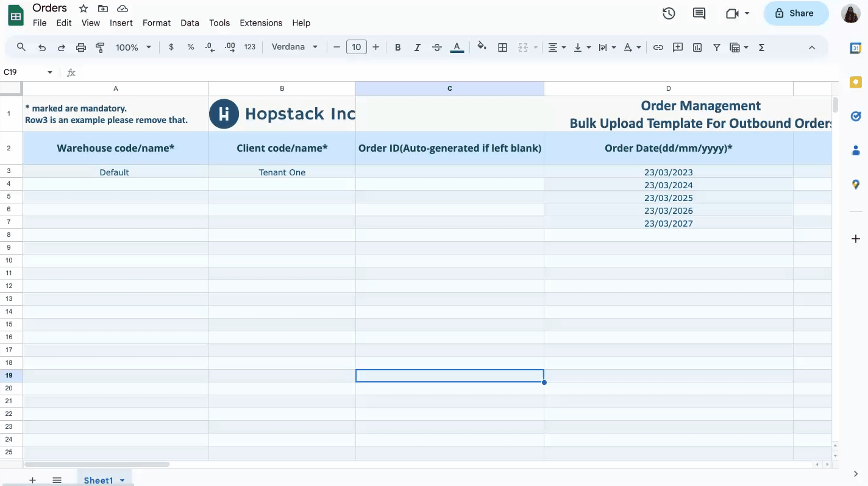Click the font size input field
Image resolution: width=868 pixels, height=486 pixels.
coord(356,47)
